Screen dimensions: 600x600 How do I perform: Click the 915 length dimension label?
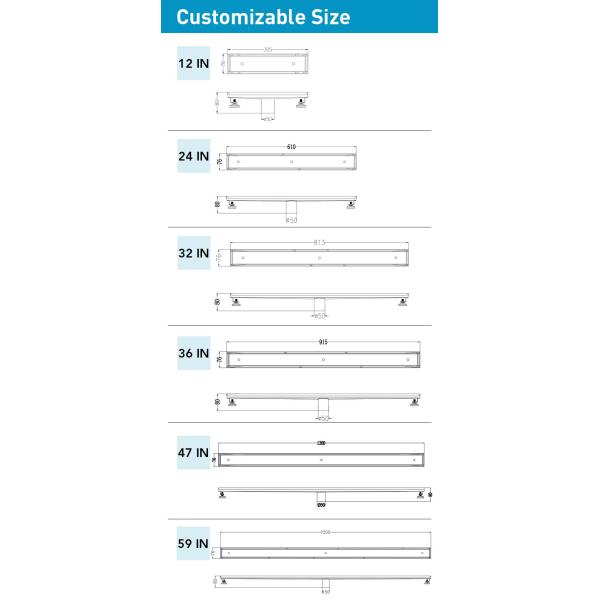point(323,342)
